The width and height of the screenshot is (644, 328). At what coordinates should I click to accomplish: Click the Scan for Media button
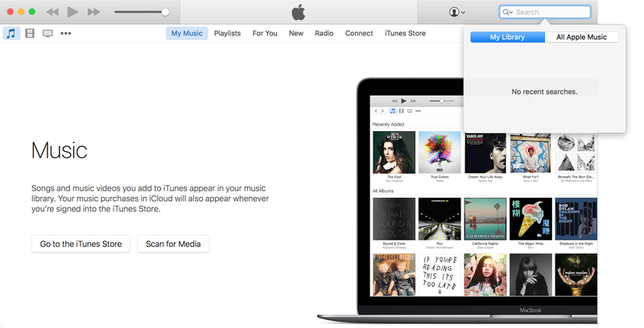pos(173,244)
